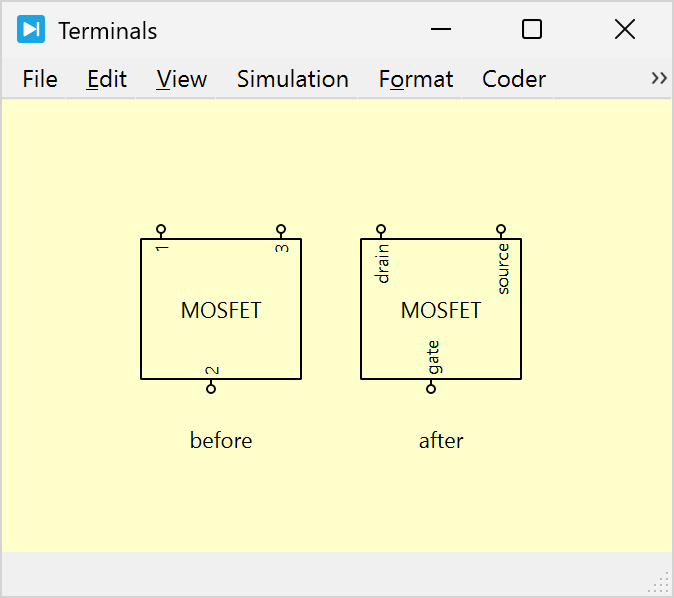This screenshot has height=598, width=674.
Task: Select the left MOSFET block labeled before
Action: [x=221, y=330]
